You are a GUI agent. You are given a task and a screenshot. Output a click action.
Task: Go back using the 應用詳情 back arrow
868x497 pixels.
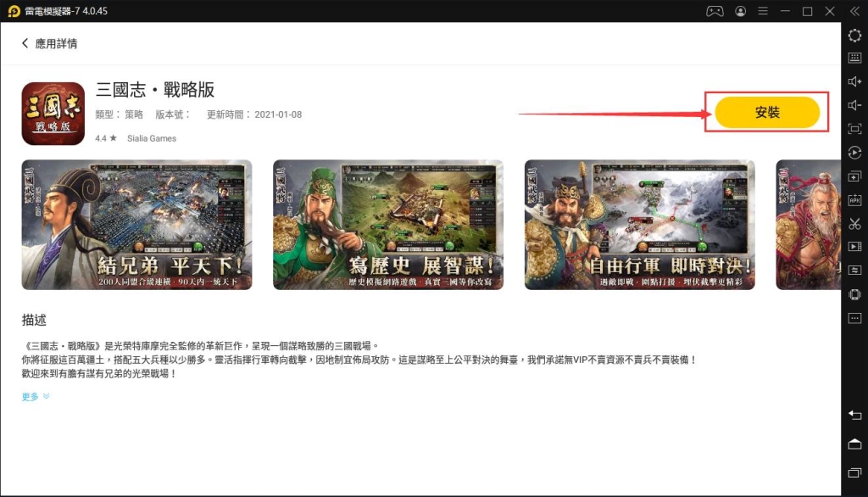tap(25, 43)
